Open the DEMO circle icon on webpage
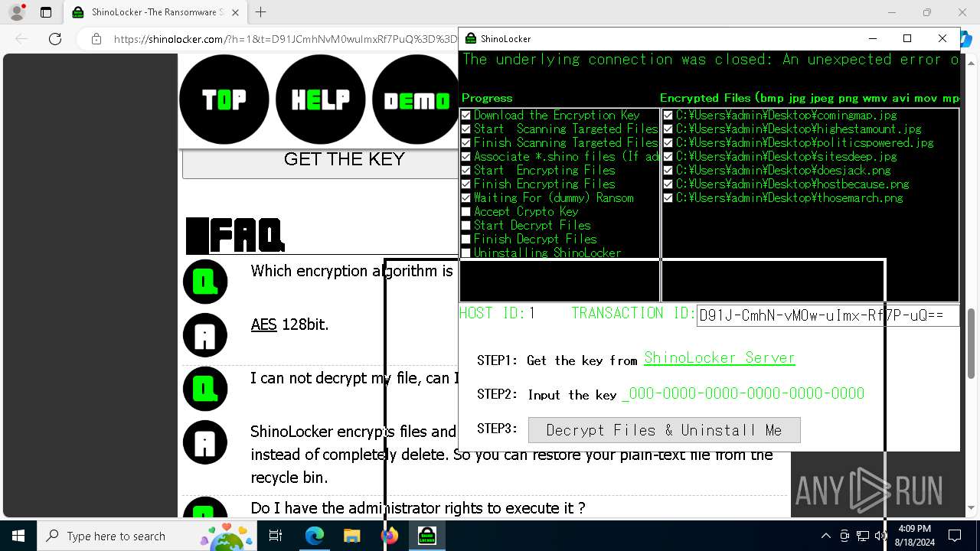This screenshot has height=551, width=980. [x=415, y=99]
